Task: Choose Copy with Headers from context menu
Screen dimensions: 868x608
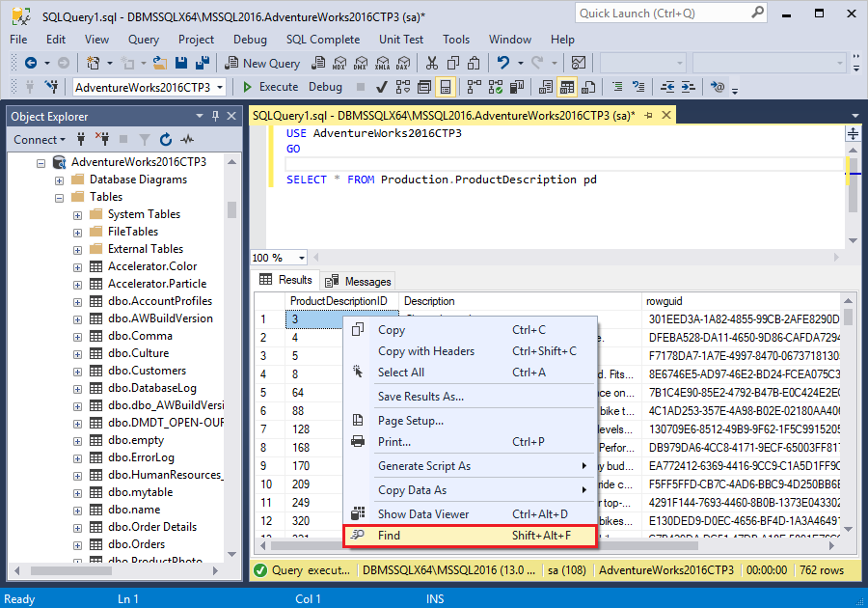Action: coord(470,351)
